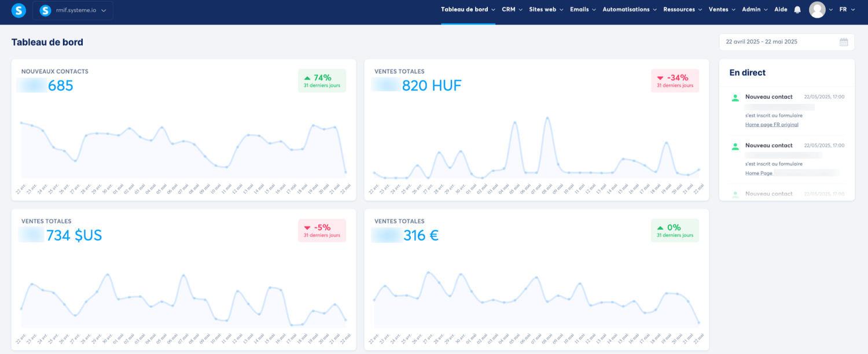Screen dimensions: 868x354
Task: Click the Systeme.io logo in the header
Action: (x=19, y=10)
